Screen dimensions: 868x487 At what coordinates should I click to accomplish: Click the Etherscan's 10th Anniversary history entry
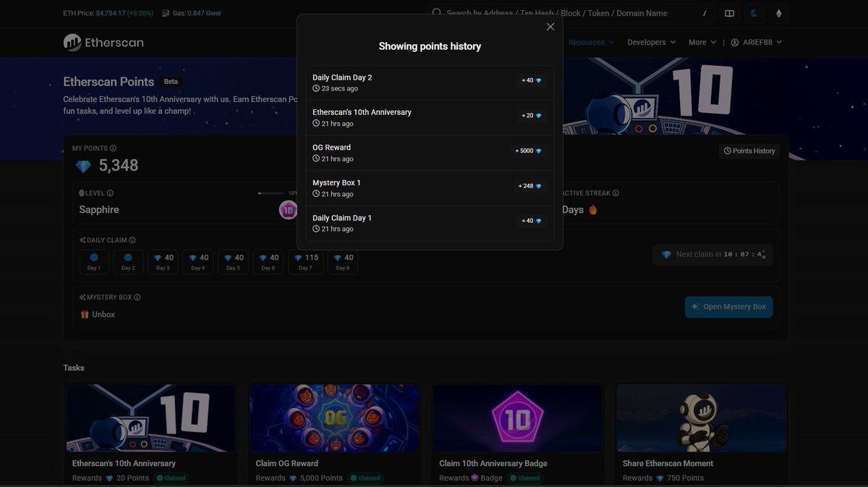tap(430, 117)
